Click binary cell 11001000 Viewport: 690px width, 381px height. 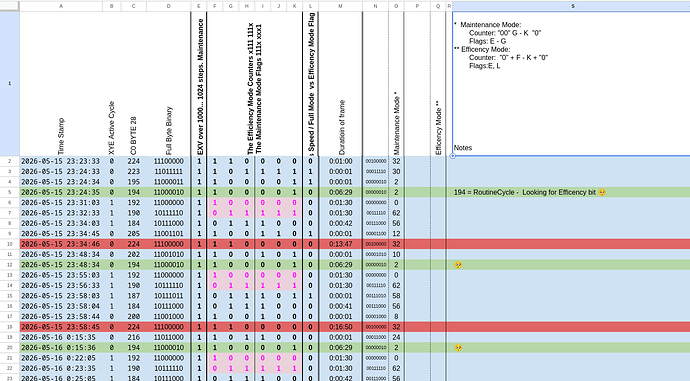pyautogui.click(x=169, y=317)
